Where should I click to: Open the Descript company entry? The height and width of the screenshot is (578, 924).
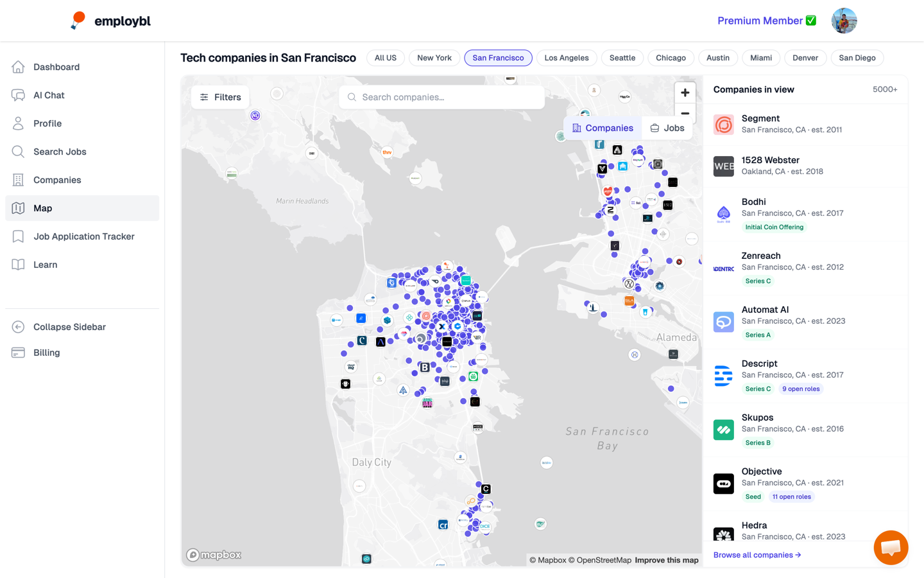pos(805,376)
